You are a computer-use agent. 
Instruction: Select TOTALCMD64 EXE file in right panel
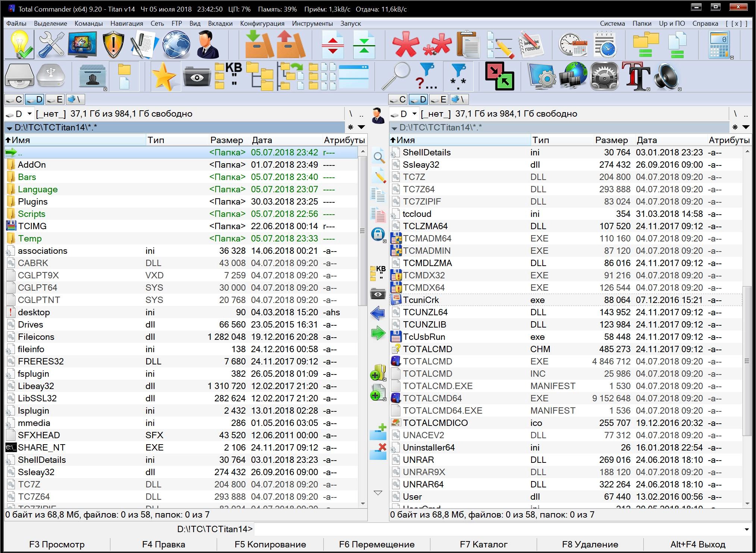pyautogui.click(x=566, y=398)
